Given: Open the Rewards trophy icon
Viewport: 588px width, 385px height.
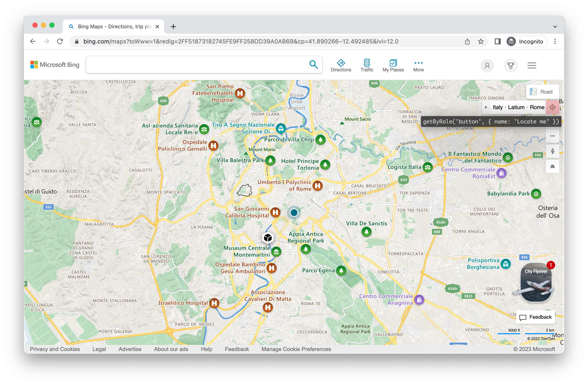Looking at the screenshot, I should coord(511,66).
